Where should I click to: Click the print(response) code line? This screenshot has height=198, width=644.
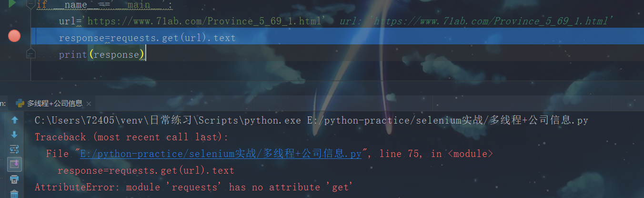pyautogui.click(x=101, y=54)
